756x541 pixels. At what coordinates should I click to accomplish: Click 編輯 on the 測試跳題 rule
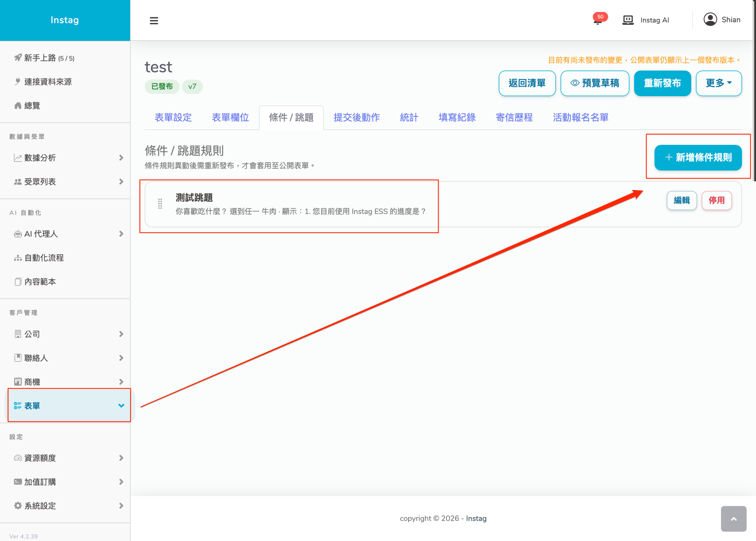click(x=682, y=200)
